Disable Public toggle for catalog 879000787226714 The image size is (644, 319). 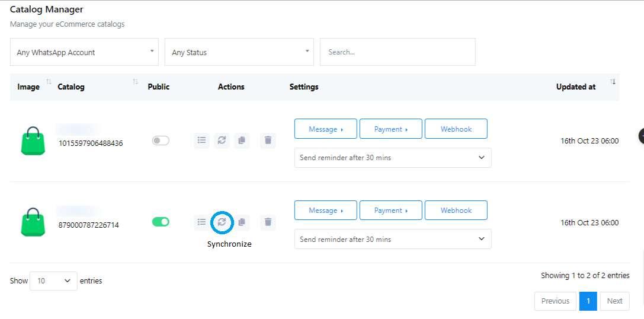click(161, 222)
